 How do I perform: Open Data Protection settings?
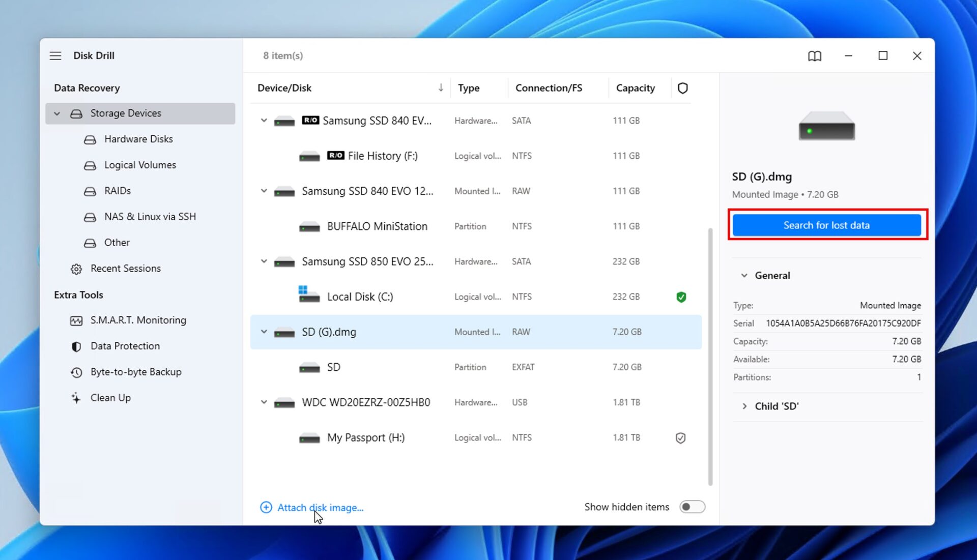click(125, 346)
